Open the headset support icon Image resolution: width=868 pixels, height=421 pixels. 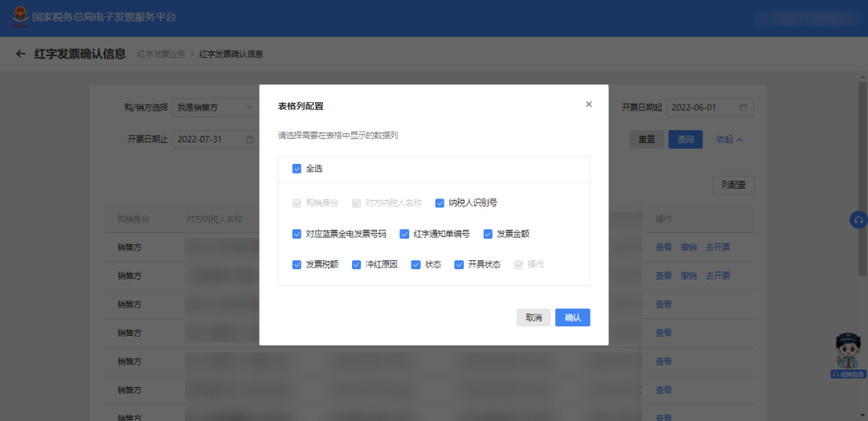pos(858,219)
